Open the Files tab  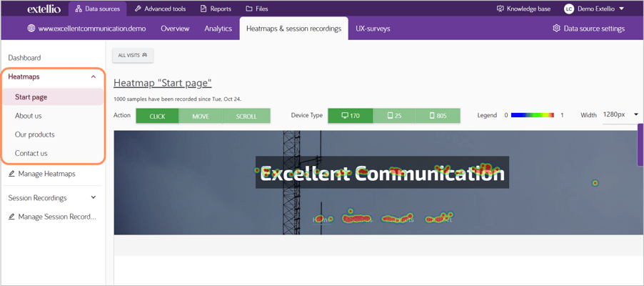[x=257, y=9]
